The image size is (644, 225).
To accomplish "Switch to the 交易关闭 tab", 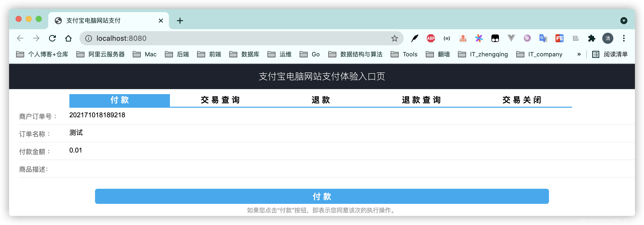I will 522,100.
